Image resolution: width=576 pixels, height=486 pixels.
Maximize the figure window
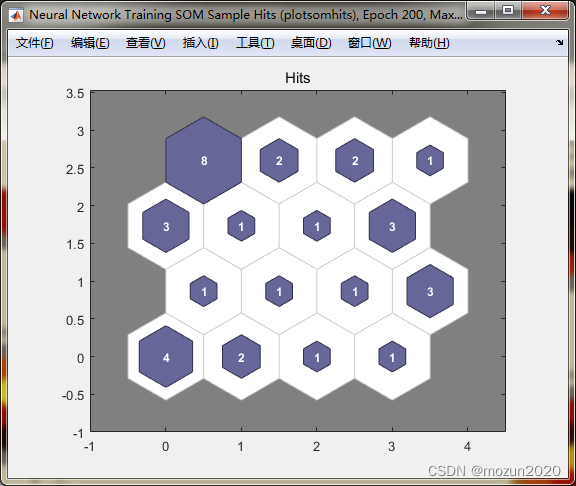pos(508,10)
